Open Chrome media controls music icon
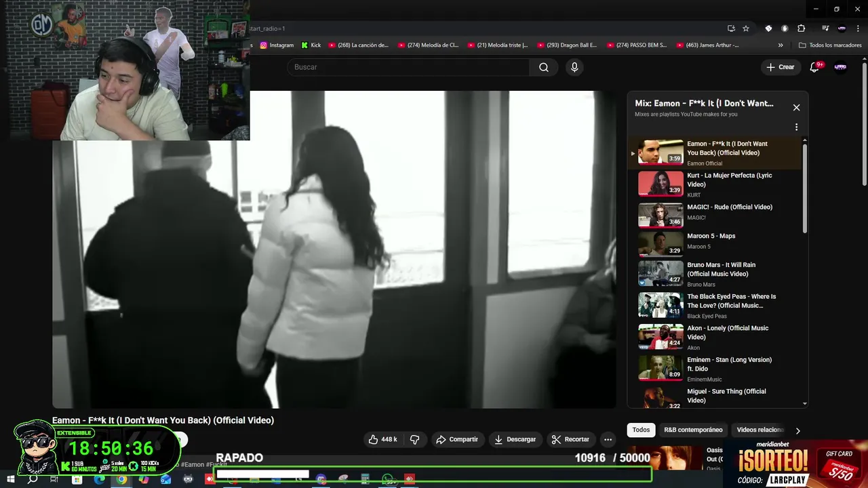The height and width of the screenshot is (488, 868). pyautogui.click(x=825, y=28)
